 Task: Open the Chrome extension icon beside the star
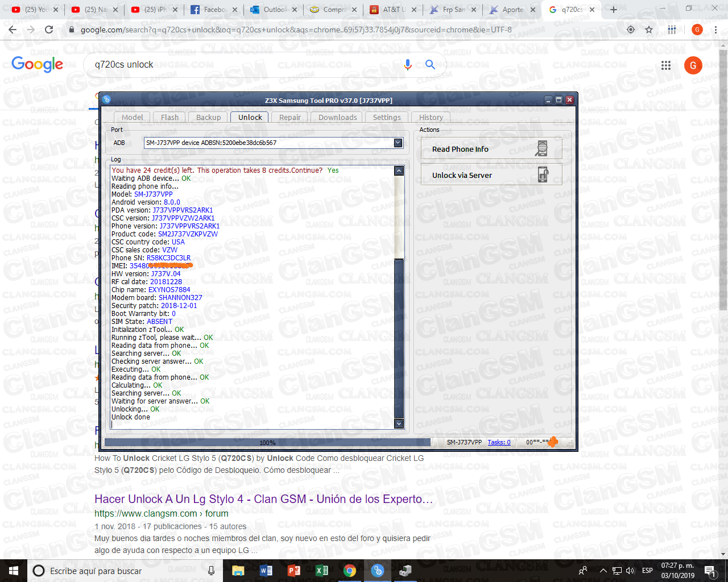pyautogui.click(x=672, y=30)
